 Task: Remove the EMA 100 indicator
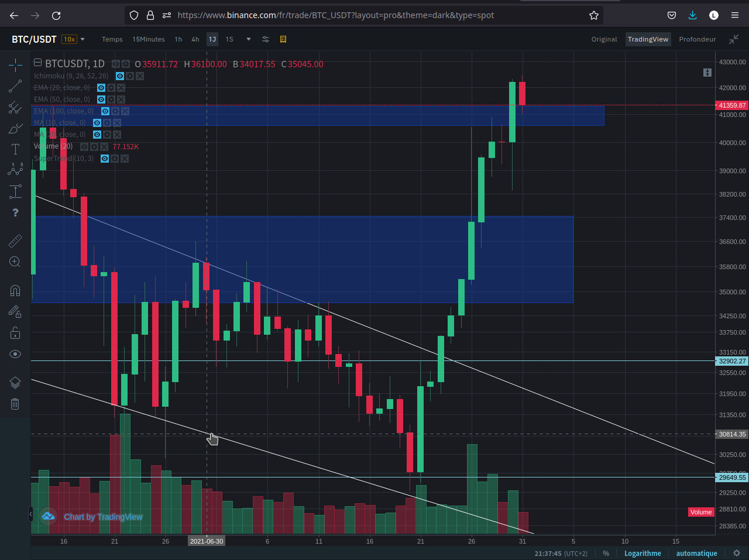[125, 111]
